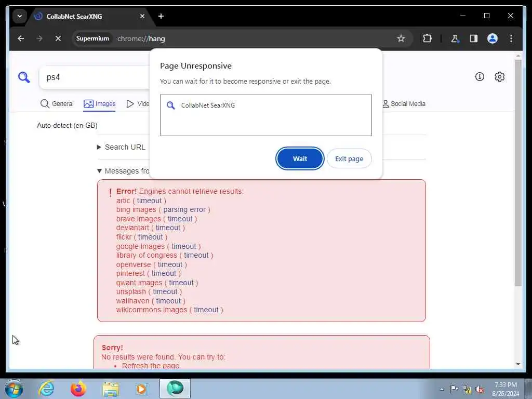Click the SearXNG magnifier logo
532x399 pixels.
pyautogui.click(x=24, y=77)
